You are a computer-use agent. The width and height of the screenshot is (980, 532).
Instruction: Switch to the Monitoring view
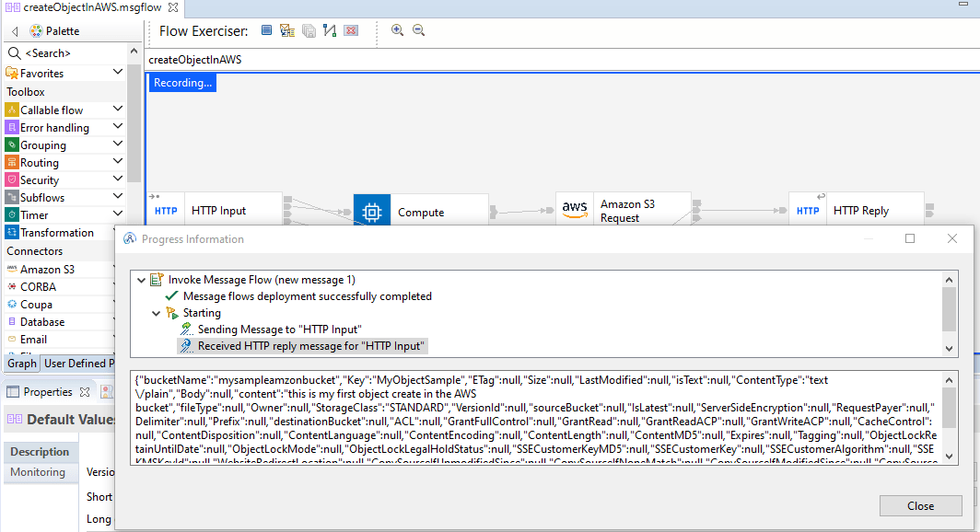41,473
